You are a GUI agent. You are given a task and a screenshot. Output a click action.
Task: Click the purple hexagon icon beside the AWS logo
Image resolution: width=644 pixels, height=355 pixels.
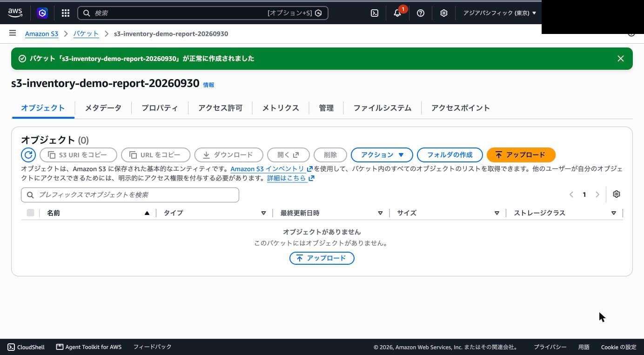point(42,13)
